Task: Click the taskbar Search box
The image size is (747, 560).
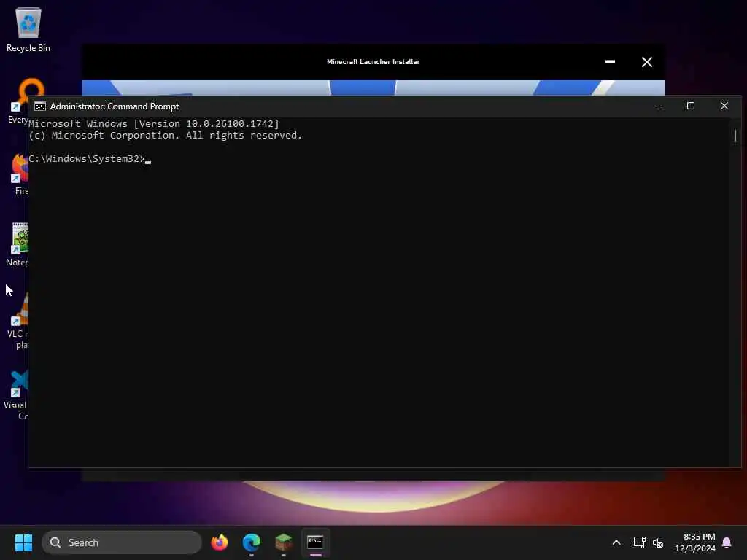Action: (122, 542)
